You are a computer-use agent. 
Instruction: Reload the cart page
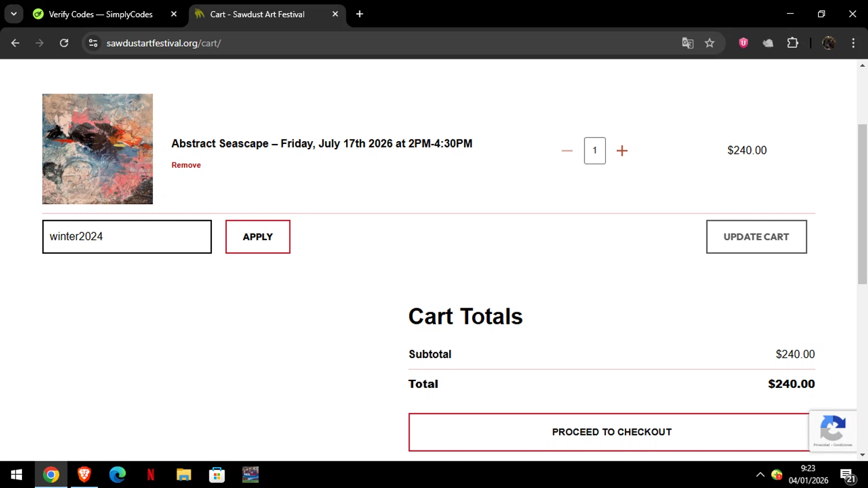tap(64, 43)
